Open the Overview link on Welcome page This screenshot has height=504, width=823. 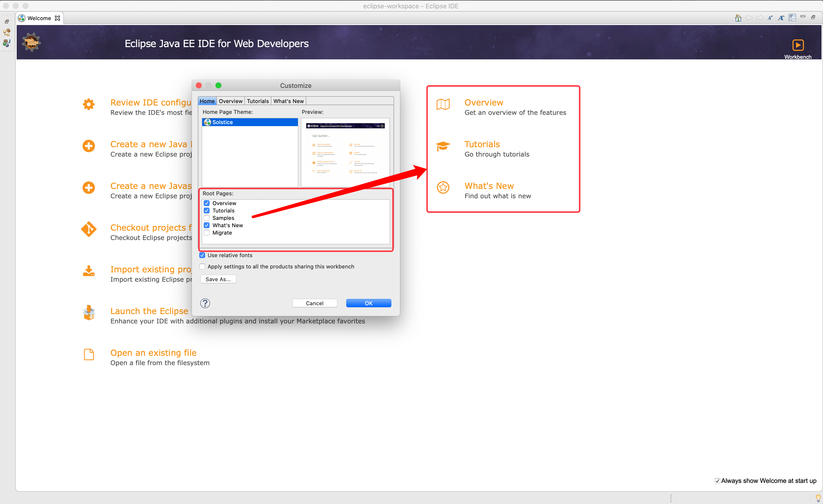(x=484, y=103)
